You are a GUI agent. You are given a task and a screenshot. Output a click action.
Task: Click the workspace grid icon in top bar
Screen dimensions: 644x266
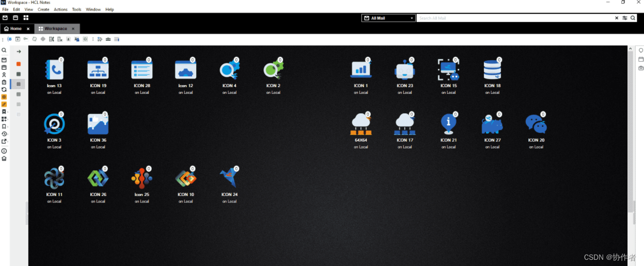click(x=26, y=18)
